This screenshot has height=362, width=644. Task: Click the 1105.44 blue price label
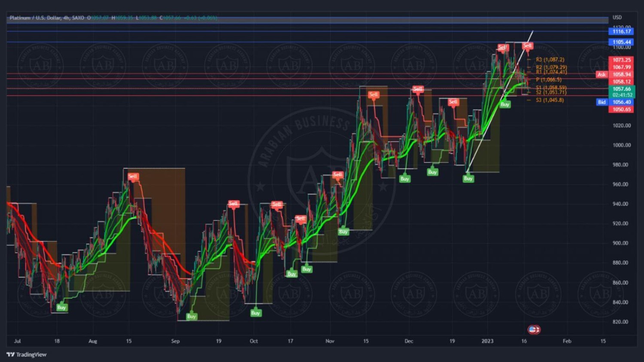point(621,42)
